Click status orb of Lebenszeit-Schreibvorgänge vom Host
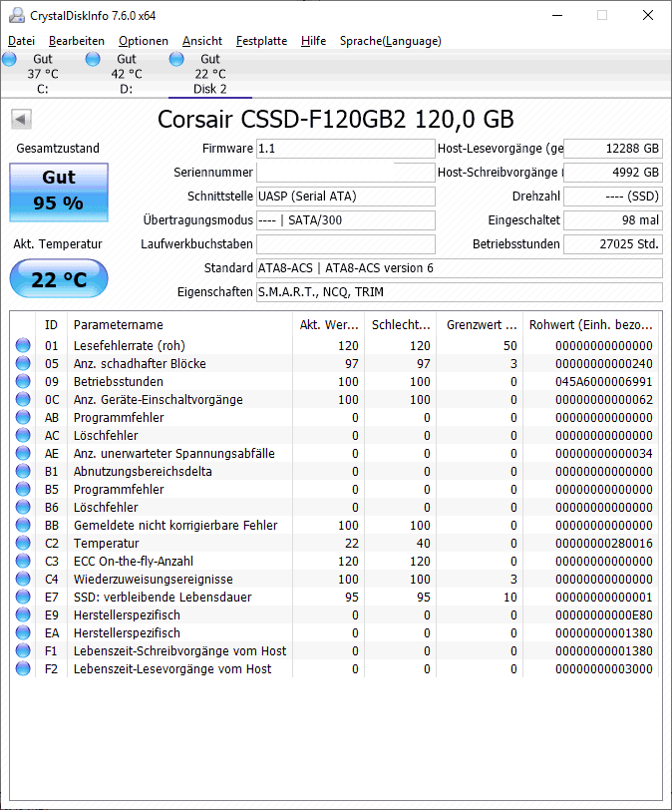This screenshot has width=672, height=810. click(23, 650)
